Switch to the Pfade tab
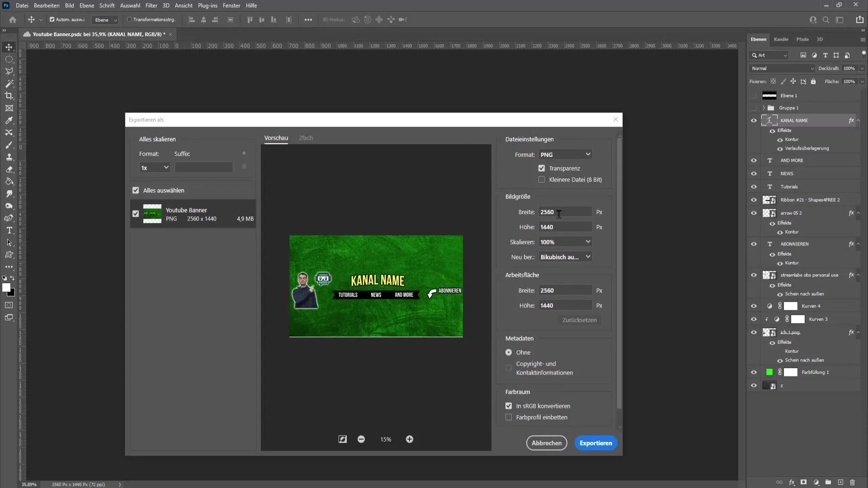The width and height of the screenshot is (868, 488). coord(802,39)
